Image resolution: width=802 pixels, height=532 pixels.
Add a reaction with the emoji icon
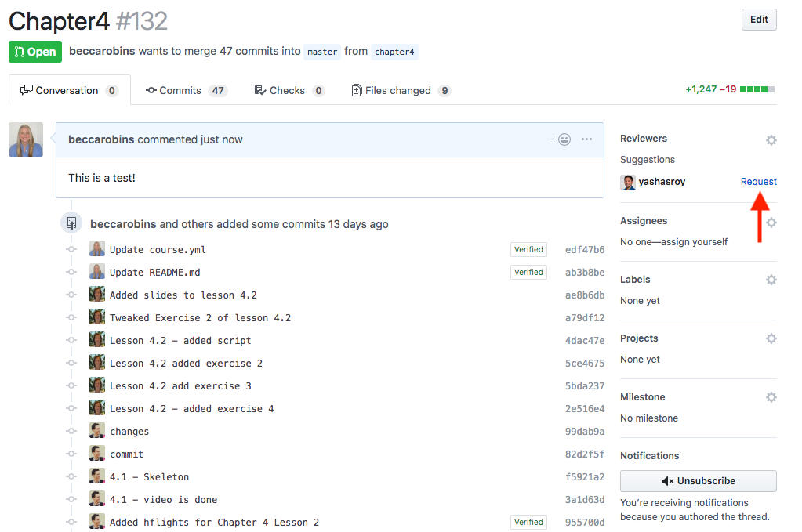[561, 139]
